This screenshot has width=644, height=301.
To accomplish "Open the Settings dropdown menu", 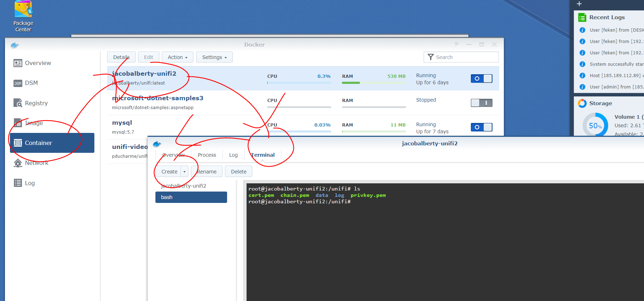I will point(214,57).
